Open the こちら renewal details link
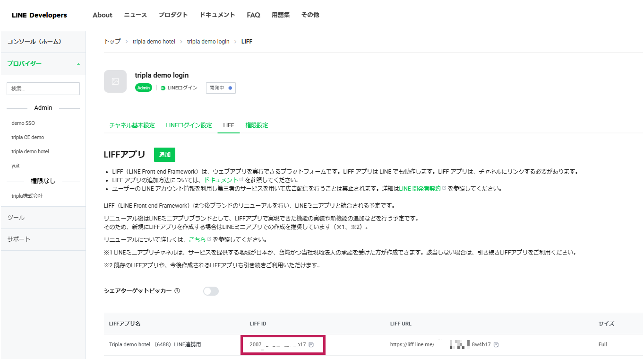Viewport: 644px width, 360px height. 197,240
